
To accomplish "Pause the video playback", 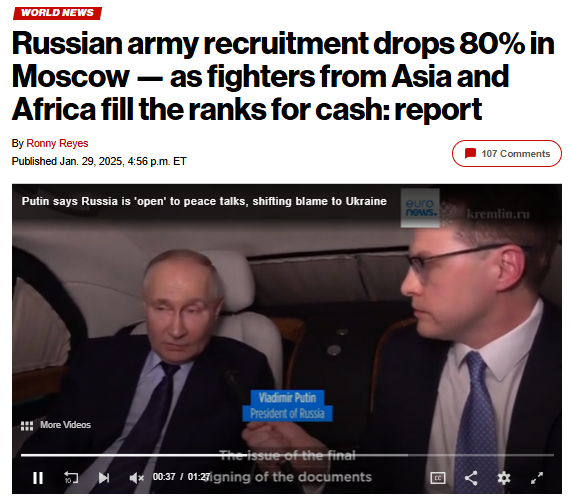I will coord(38,478).
